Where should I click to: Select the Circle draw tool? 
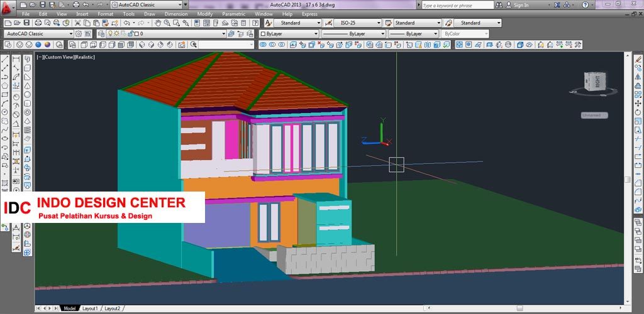pos(4,112)
